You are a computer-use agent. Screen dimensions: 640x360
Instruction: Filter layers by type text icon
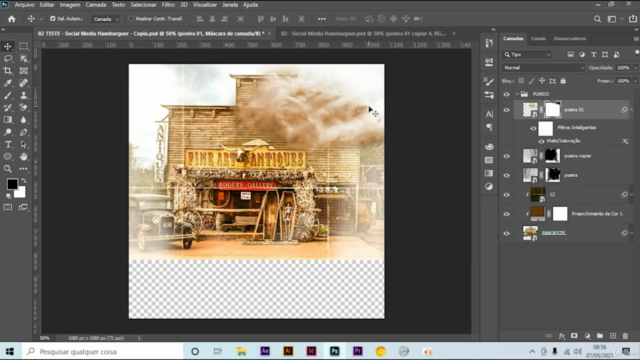coord(593,54)
